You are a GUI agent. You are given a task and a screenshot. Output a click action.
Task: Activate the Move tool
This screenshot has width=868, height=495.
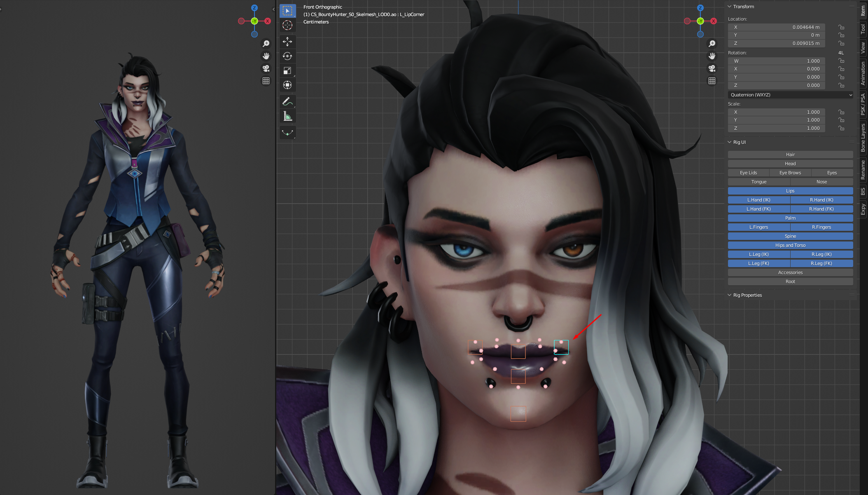pyautogui.click(x=287, y=41)
